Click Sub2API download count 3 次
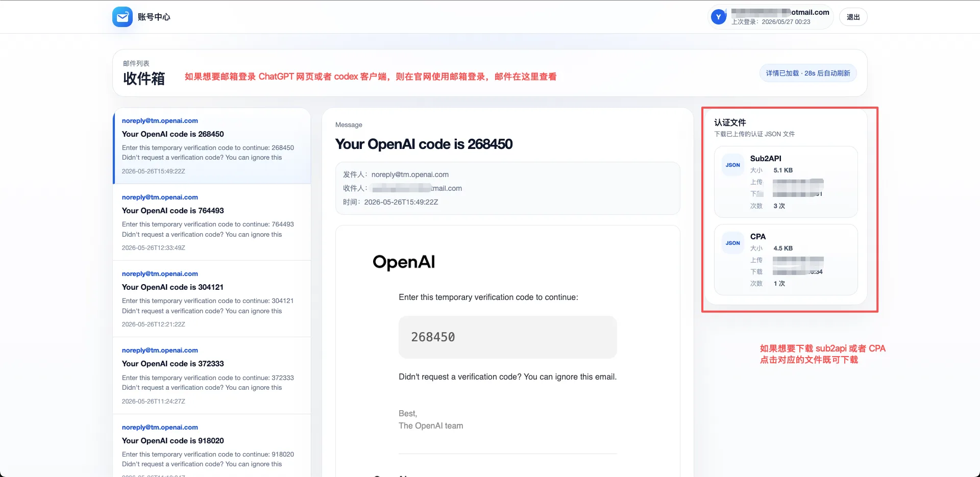980x477 pixels. pyautogui.click(x=779, y=206)
